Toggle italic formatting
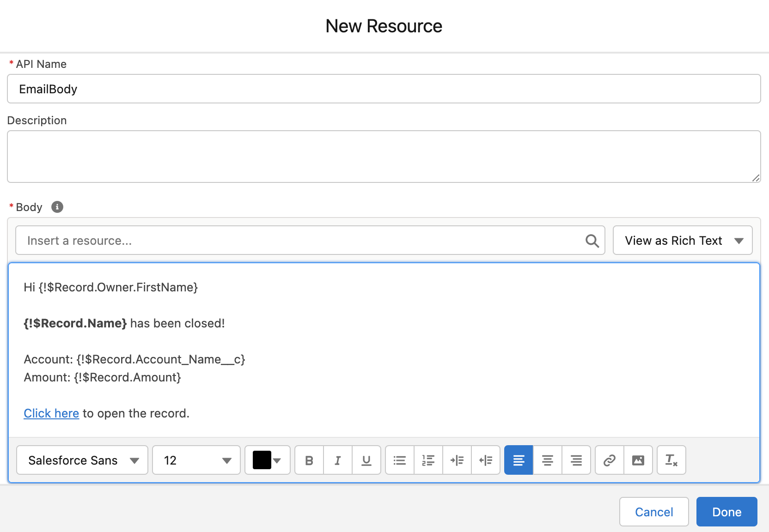The image size is (769, 532). click(337, 460)
